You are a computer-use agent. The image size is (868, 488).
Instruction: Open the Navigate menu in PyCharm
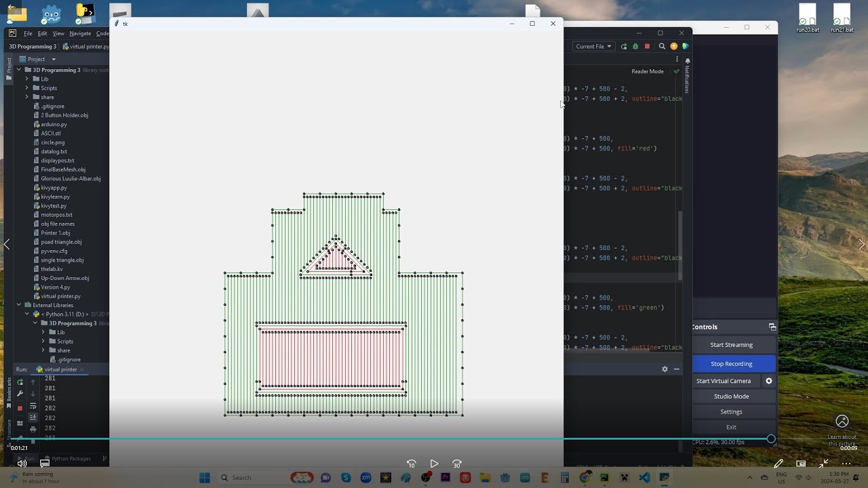tap(80, 33)
